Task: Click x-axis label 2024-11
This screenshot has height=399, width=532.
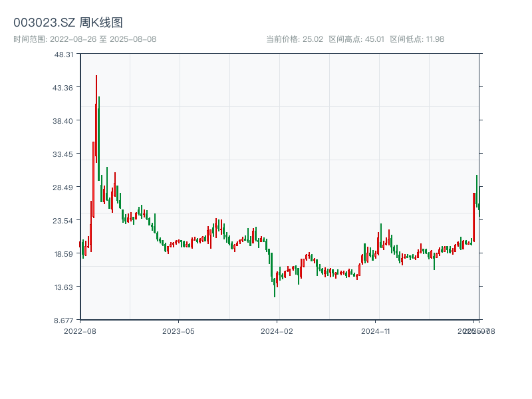Action: tap(375, 331)
